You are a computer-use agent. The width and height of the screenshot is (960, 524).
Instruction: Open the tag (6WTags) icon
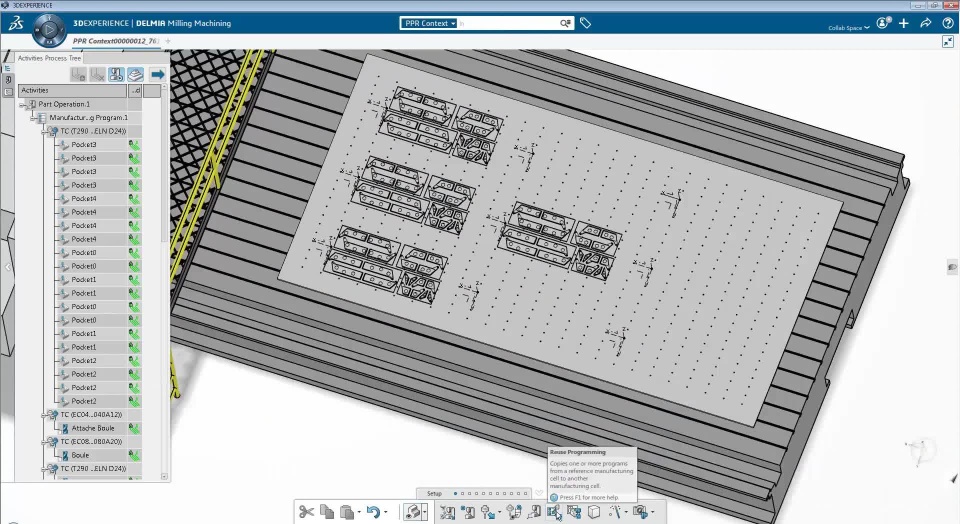[x=586, y=23]
